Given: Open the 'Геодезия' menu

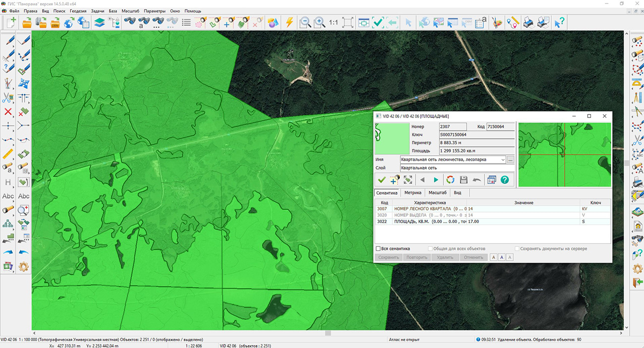Looking at the screenshot, I should click(x=78, y=10).
